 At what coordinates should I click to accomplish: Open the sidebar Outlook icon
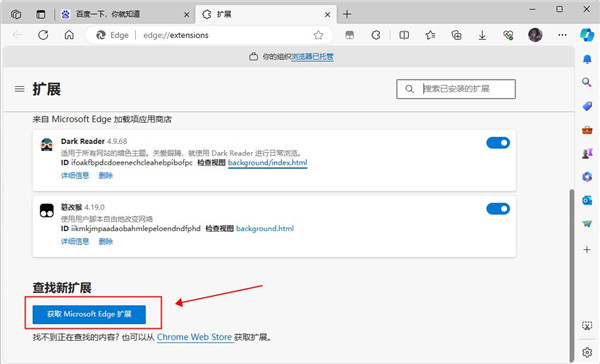[x=587, y=200]
